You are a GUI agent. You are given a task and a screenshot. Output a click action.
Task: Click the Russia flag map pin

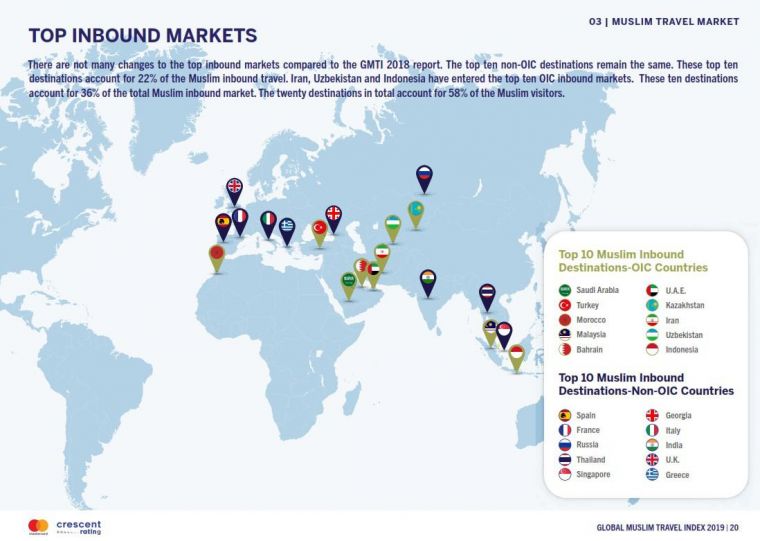click(424, 178)
